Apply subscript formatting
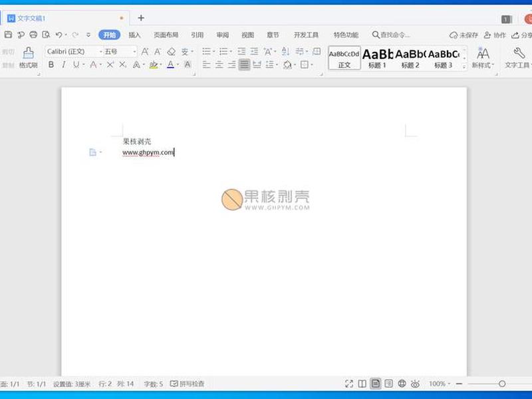The height and width of the screenshot is (399, 532). pyautogui.click(x=123, y=65)
